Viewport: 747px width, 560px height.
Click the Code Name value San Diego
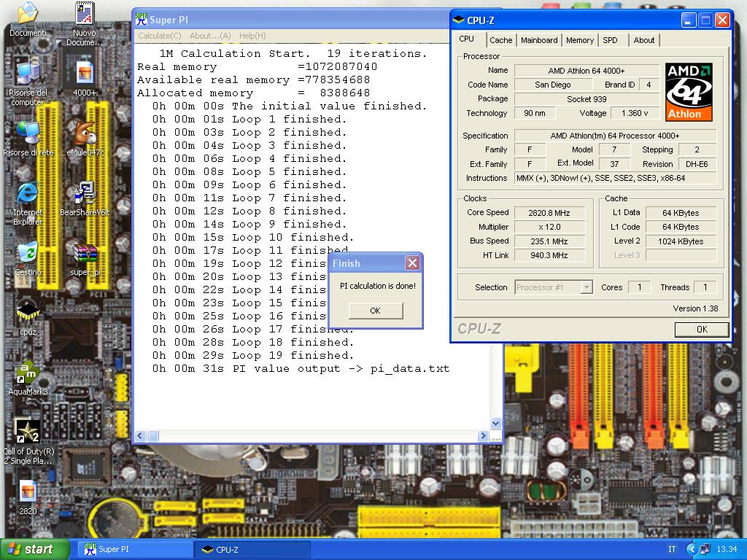click(x=553, y=85)
